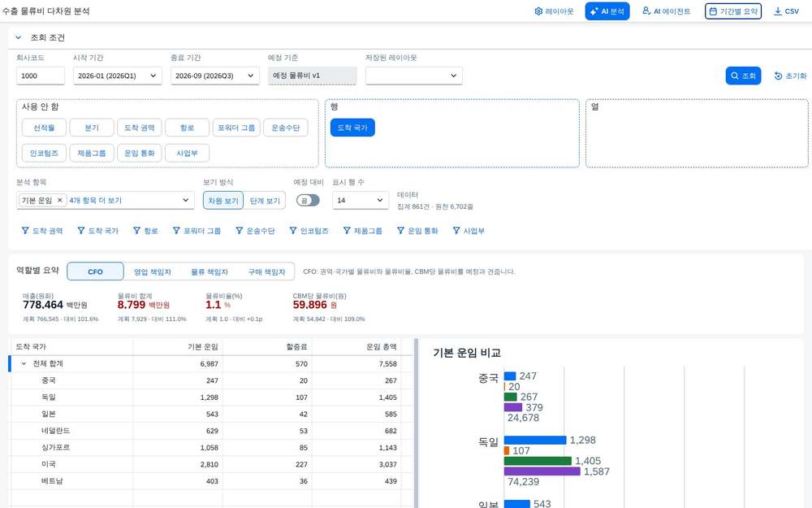The width and height of the screenshot is (812, 508).
Task: Switch to 차원 보기 view mode
Action: pos(223,201)
